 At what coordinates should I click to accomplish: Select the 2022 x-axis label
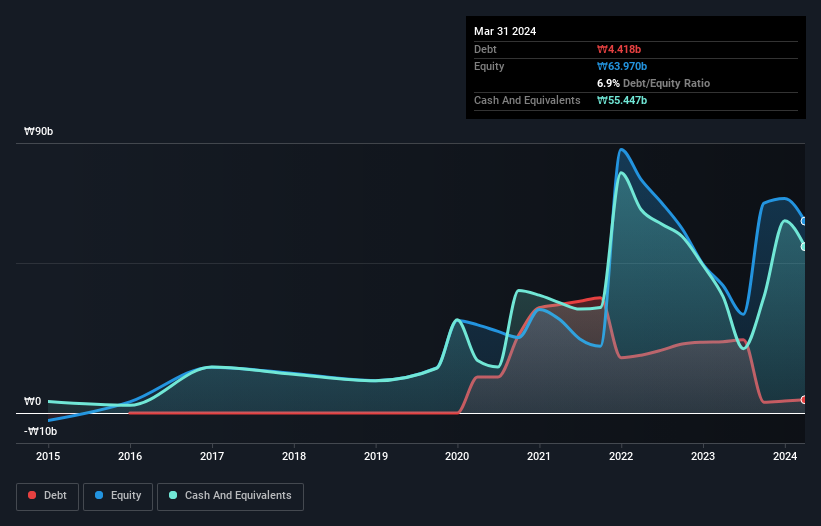(621, 456)
